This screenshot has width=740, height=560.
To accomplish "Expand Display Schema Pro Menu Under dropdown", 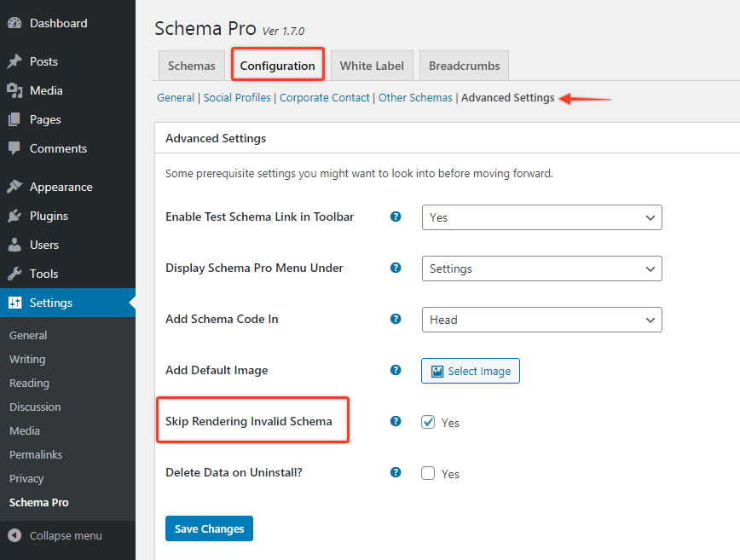I will 541,268.
